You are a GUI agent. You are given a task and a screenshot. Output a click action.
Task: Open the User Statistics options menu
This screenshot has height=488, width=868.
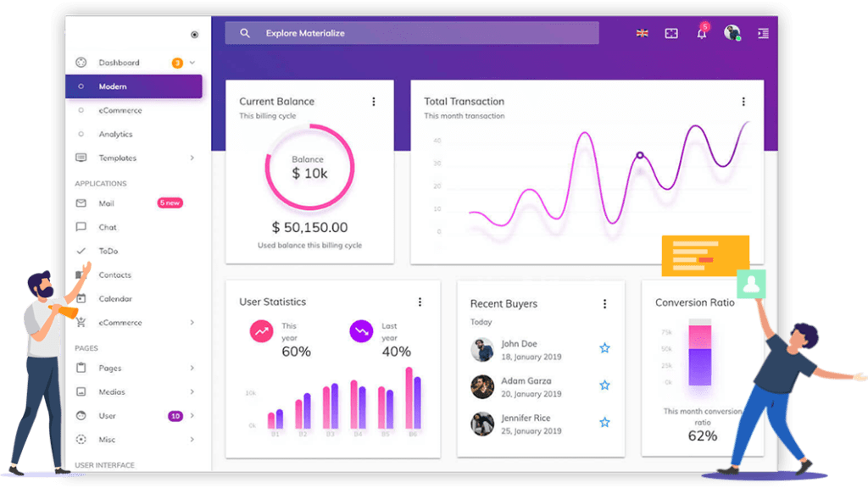[420, 302]
